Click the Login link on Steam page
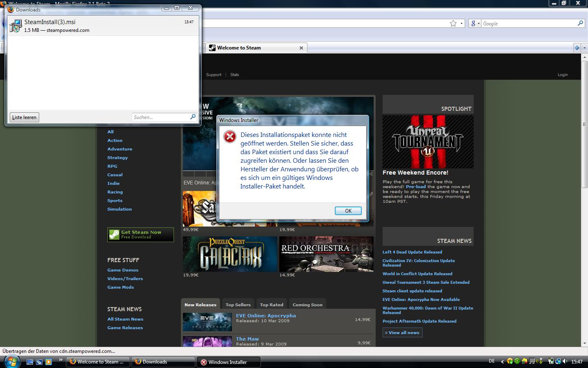588x368 pixels. coord(563,74)
